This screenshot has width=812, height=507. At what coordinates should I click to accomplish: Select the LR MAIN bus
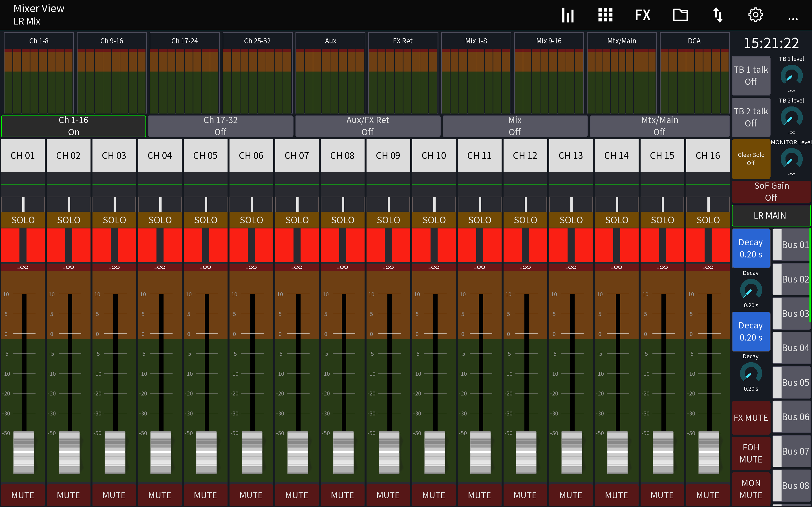coord(771,215)
